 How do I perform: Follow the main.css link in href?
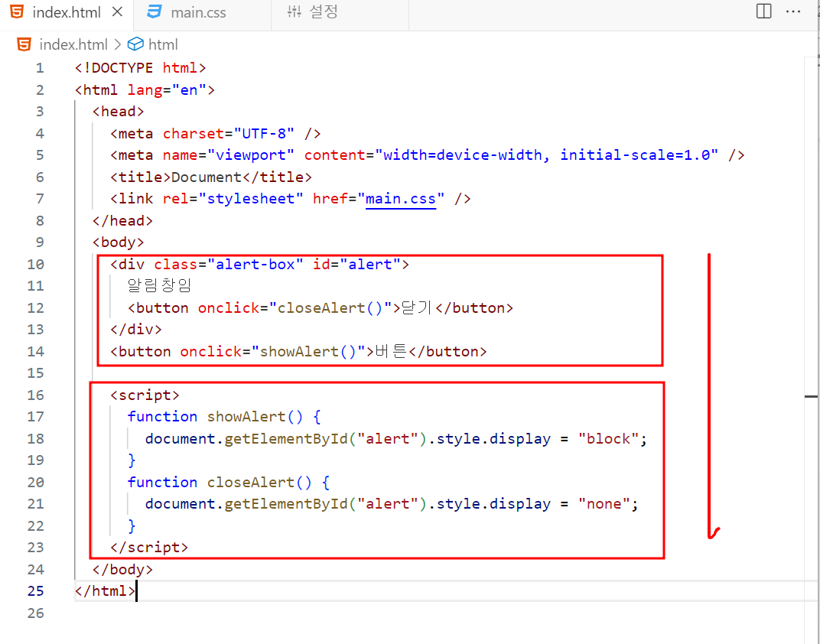coord(401,199)
